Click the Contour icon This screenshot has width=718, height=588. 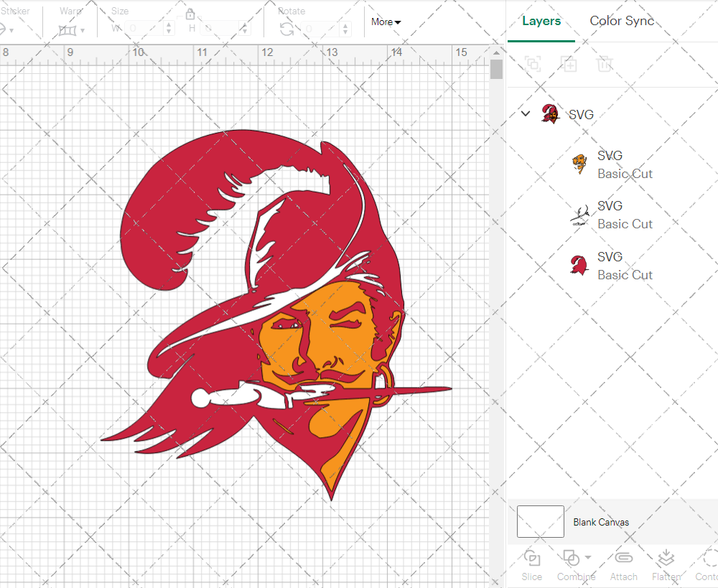(x=710, y=558)
